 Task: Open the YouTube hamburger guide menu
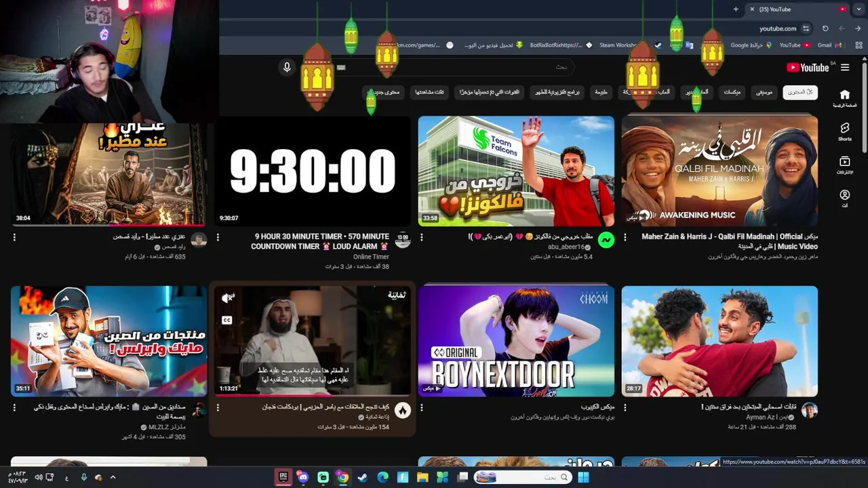coord(845,67)
